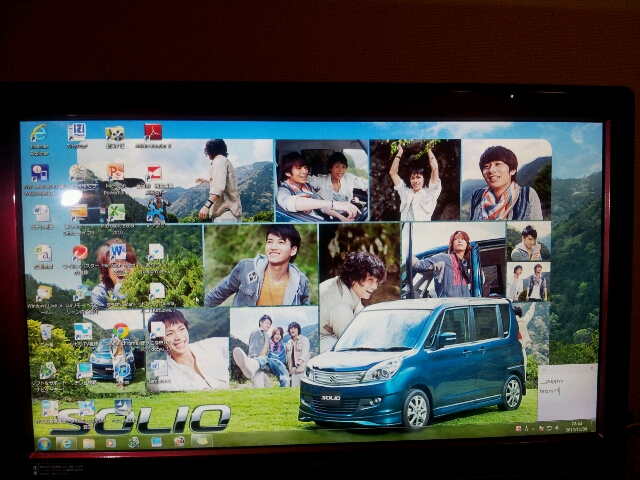This screenshot has width=640, height=480.
Task: Show hidden icons in the system tray
Action: [x=533, y=429]
